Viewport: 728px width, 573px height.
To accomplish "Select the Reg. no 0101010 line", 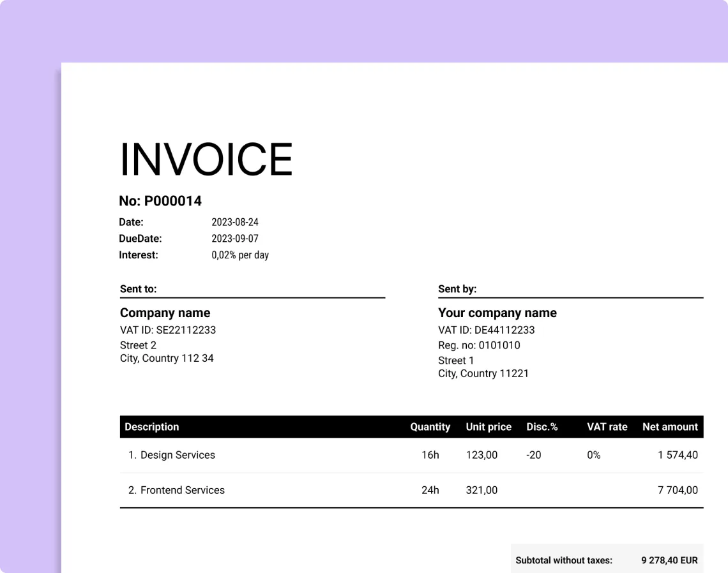I will tap(479, 345).
